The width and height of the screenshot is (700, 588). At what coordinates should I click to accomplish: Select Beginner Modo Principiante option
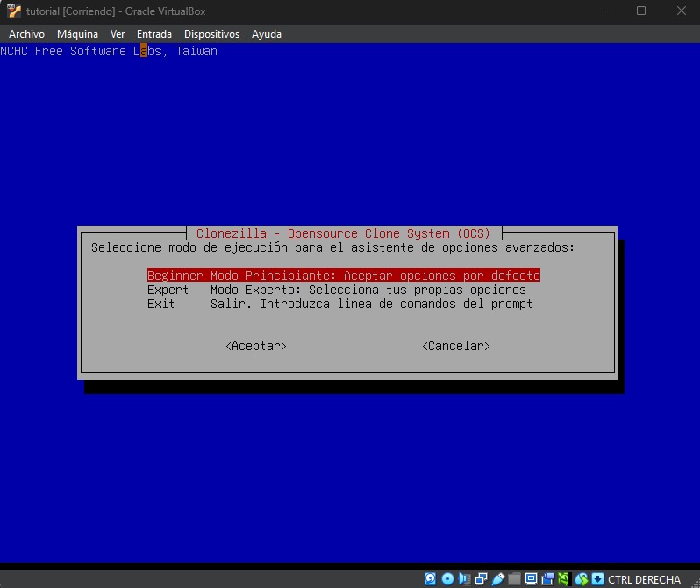[x=344, y=276]
